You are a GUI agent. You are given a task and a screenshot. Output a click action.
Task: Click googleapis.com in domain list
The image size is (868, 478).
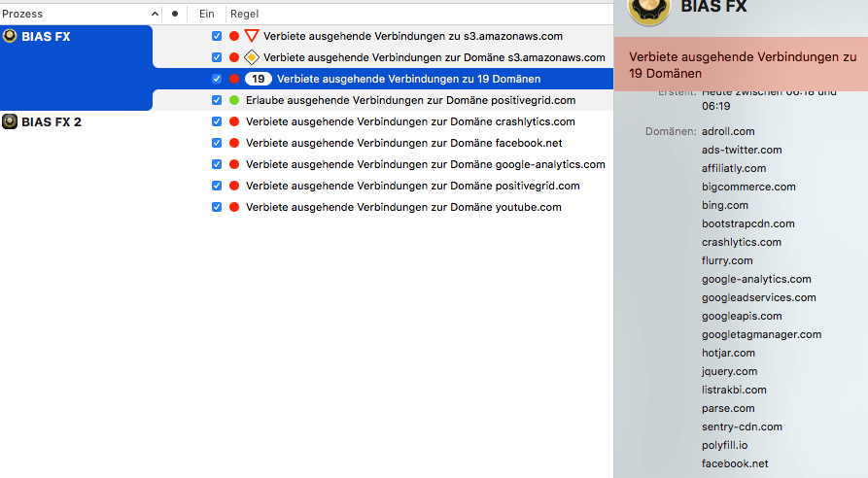742,316
